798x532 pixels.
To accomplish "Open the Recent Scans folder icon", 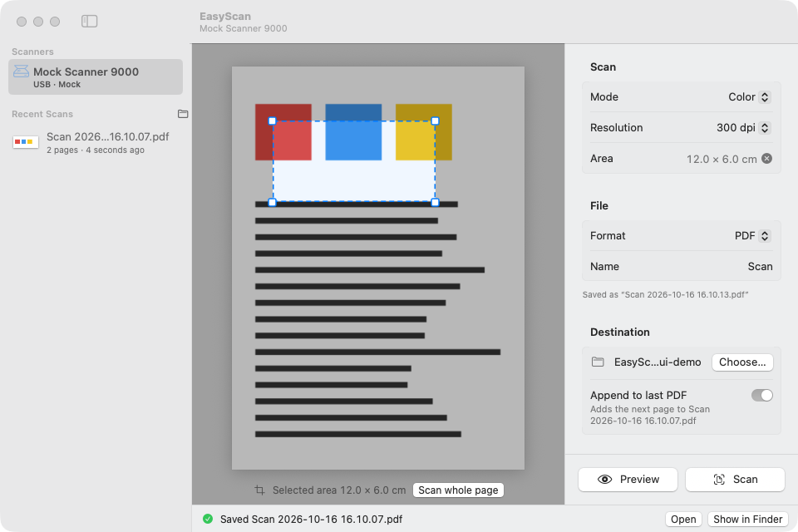I will pyautogui.click(x=183, y=114).
